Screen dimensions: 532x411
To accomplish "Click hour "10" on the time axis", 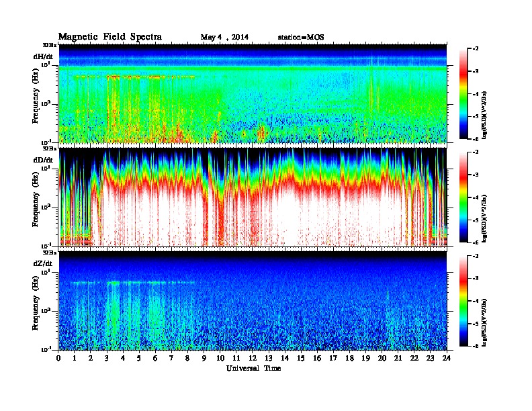I will click(220, 358).
